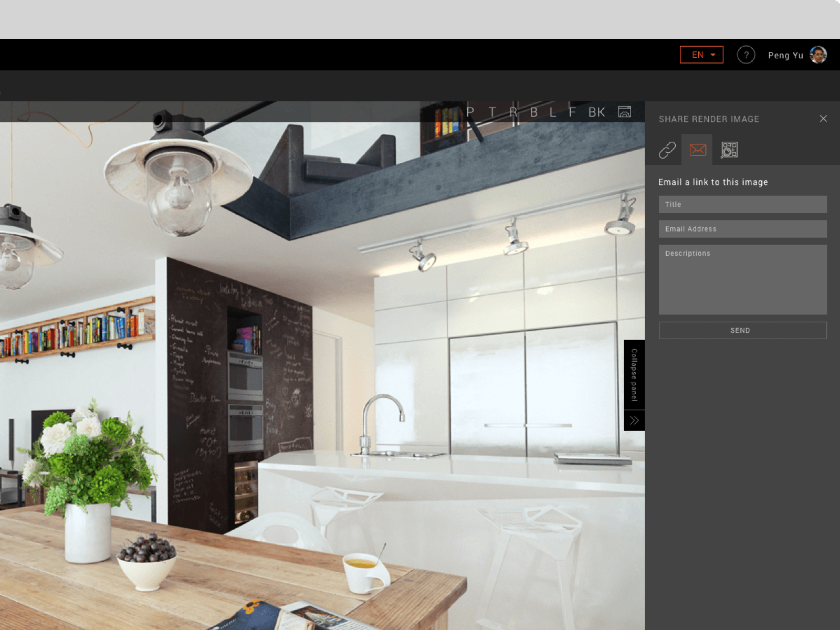Screen dimensions: 840x630
Task: Click the Peng Yu username
Action: coord(785,55)
